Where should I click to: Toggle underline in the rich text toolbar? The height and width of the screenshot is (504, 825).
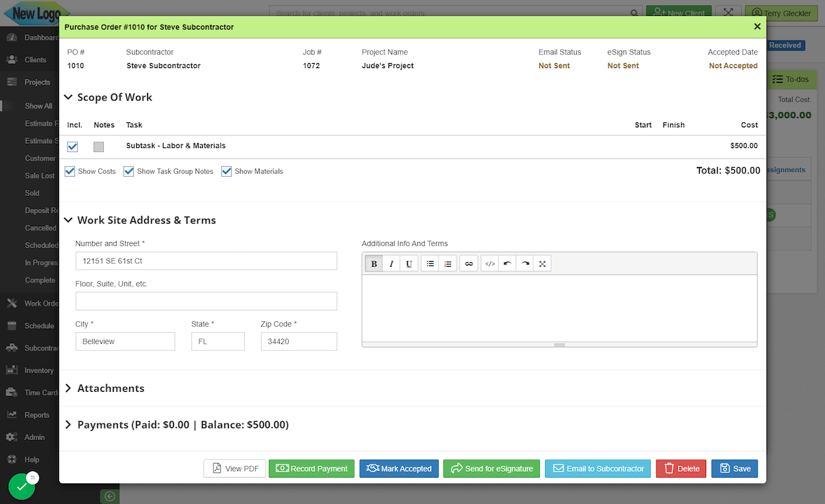[x=409, y=263]
